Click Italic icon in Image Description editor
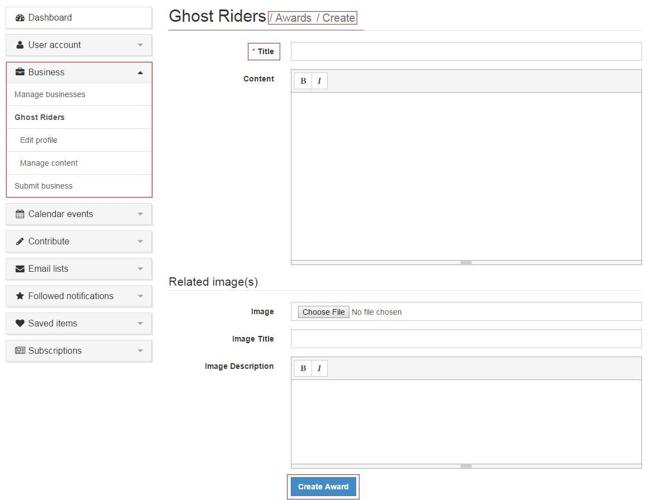The width and height of the screenshot is (647, 500). [319, 368]
